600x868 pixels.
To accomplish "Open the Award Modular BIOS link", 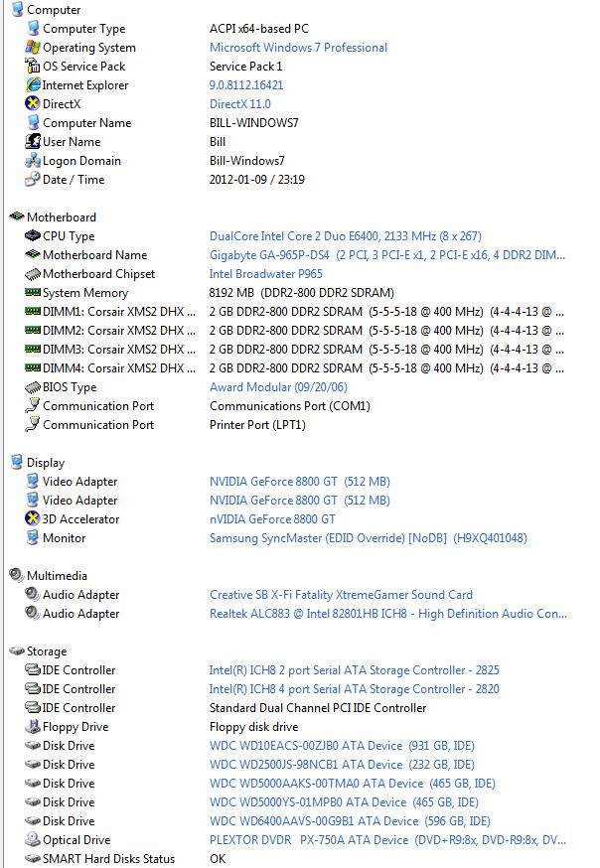I will click(x=278, y=387).
